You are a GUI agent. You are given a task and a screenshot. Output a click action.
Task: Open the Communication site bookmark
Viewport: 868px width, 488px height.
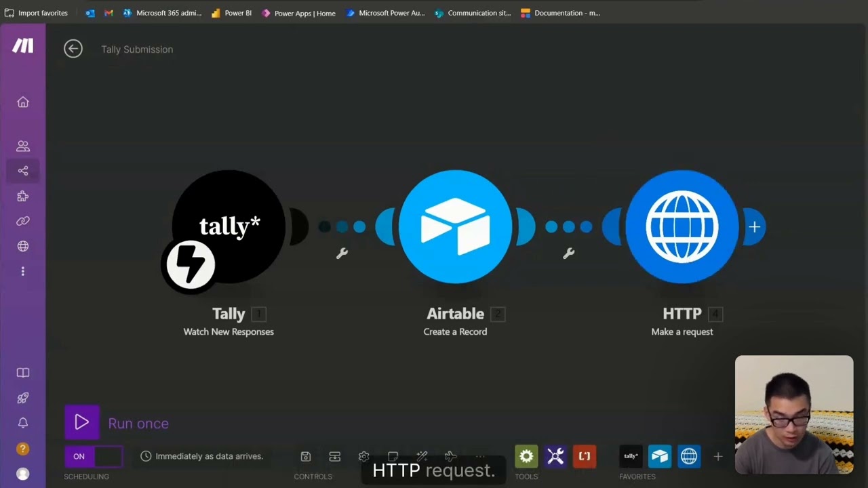coord(473,13)
